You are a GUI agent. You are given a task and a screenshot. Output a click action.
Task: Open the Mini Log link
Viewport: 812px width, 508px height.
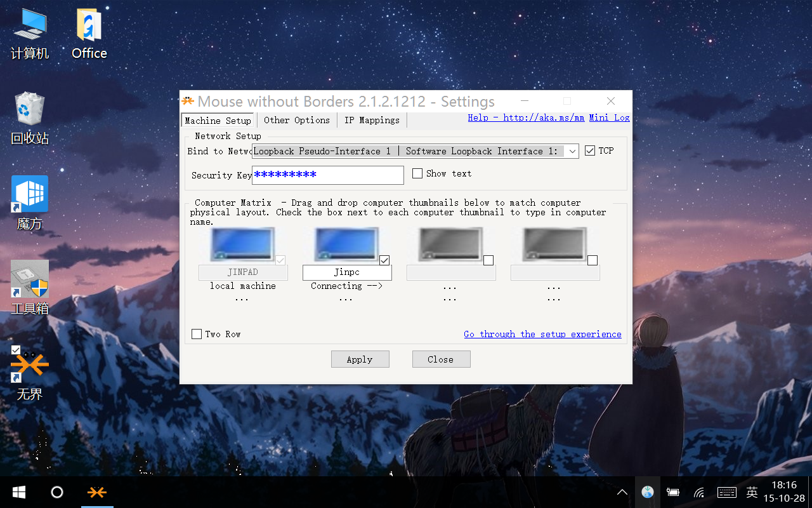point(609,117)
